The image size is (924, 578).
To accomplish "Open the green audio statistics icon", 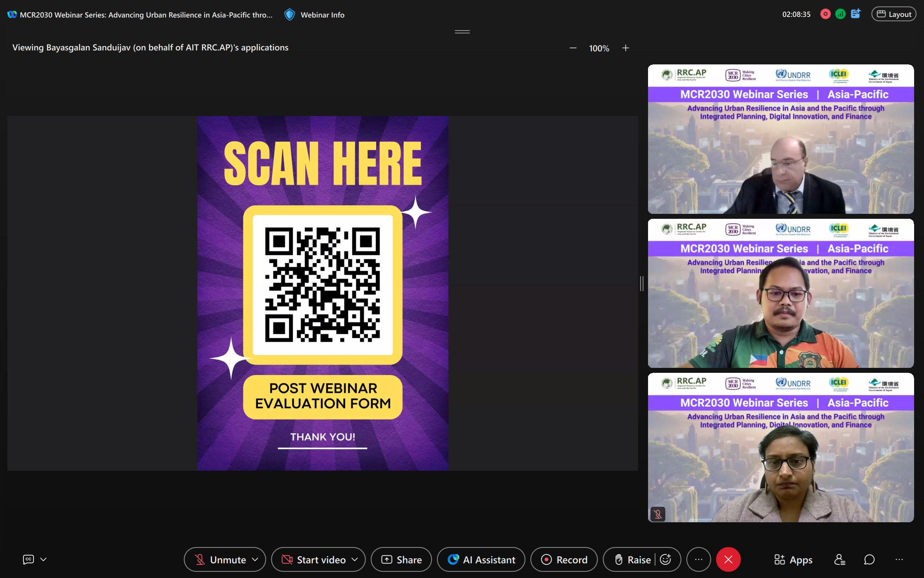I will (840, 14).
